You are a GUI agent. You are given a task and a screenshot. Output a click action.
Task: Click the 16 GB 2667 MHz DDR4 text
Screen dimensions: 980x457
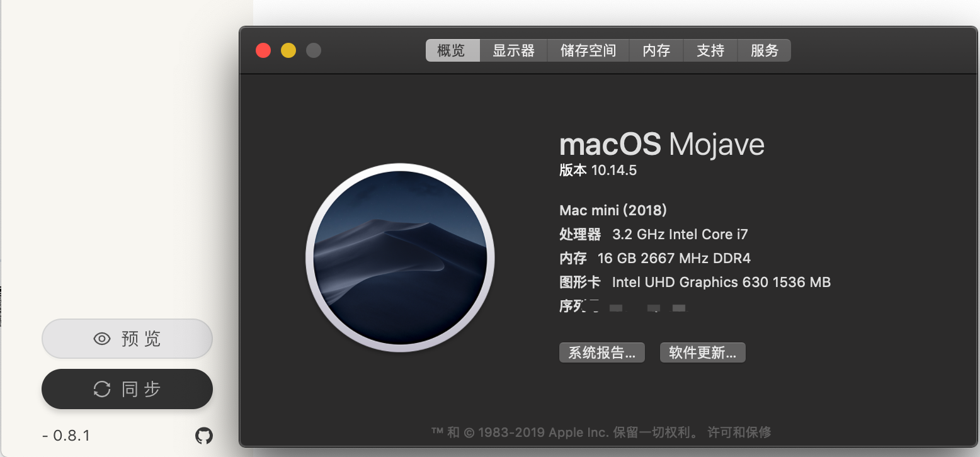point(674,258)
